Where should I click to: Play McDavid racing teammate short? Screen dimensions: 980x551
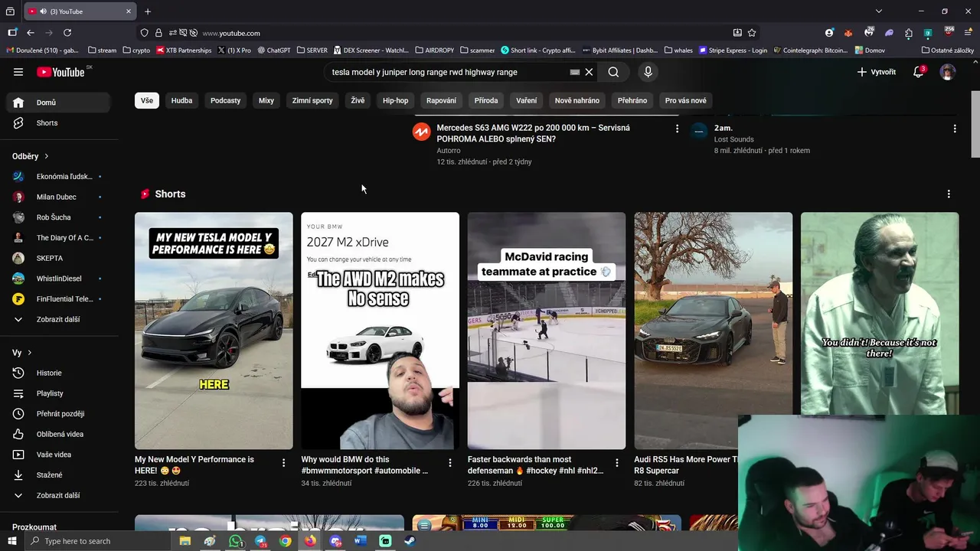547,331
